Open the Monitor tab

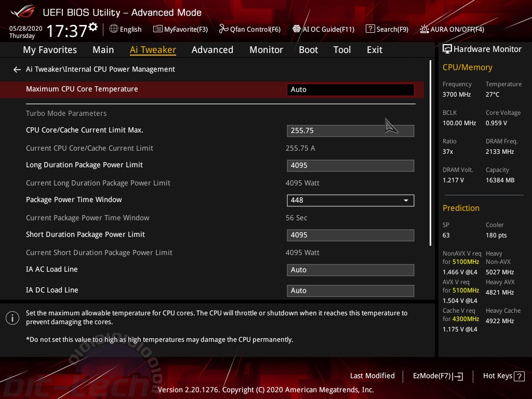pos(267,50)
